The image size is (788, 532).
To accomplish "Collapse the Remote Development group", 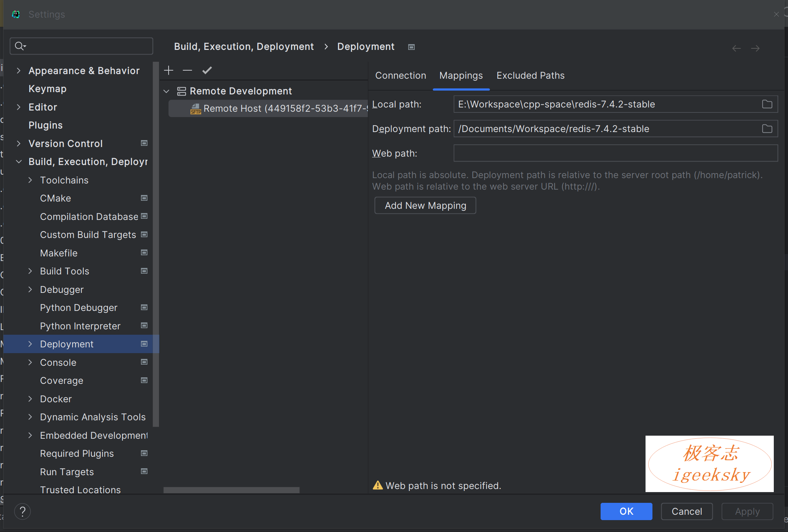I will pos(167,91).
